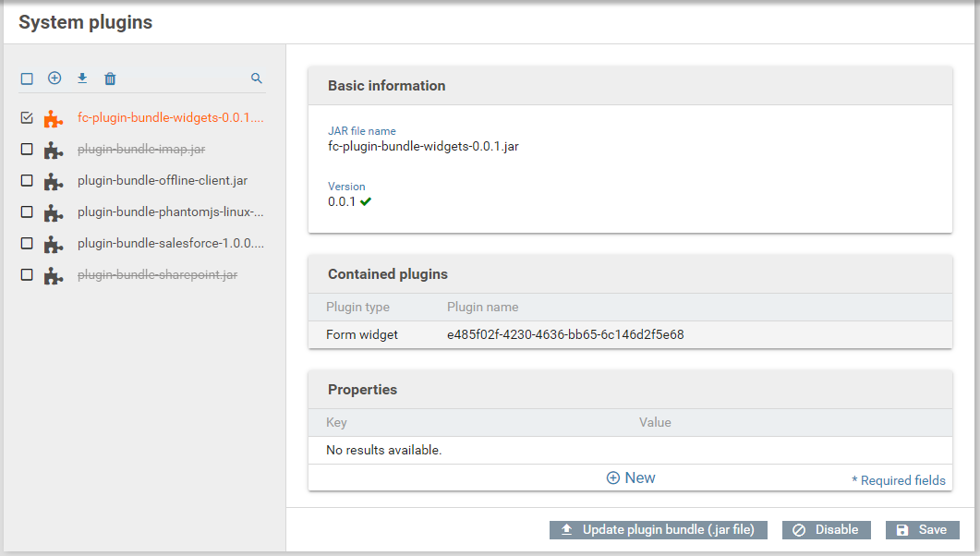The height and width of the screenshot is (556, 980).
Task: Toggle the select-all checkbox in list toolbar
Action: [27, 79]
